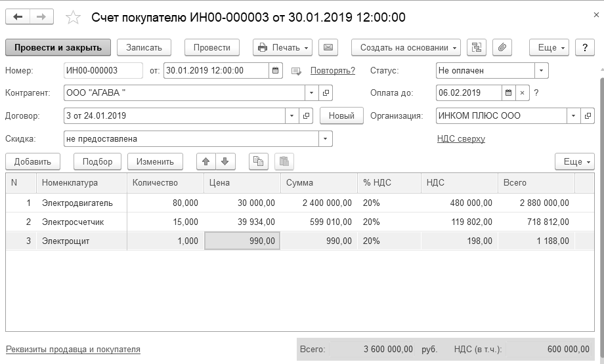Click the Сумма column header
This screenshot has height=364, width=604.
319,183
